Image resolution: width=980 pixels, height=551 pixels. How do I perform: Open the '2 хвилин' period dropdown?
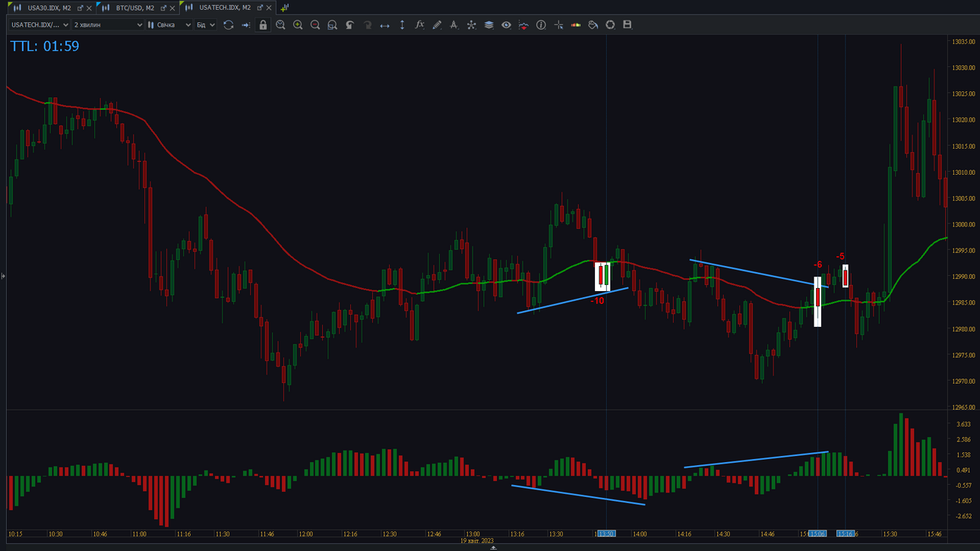[108, 25]
